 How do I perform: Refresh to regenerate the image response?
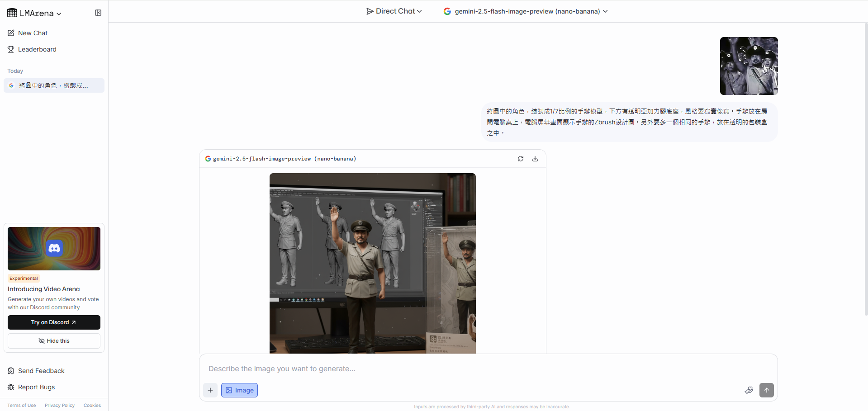click(521, 159)
